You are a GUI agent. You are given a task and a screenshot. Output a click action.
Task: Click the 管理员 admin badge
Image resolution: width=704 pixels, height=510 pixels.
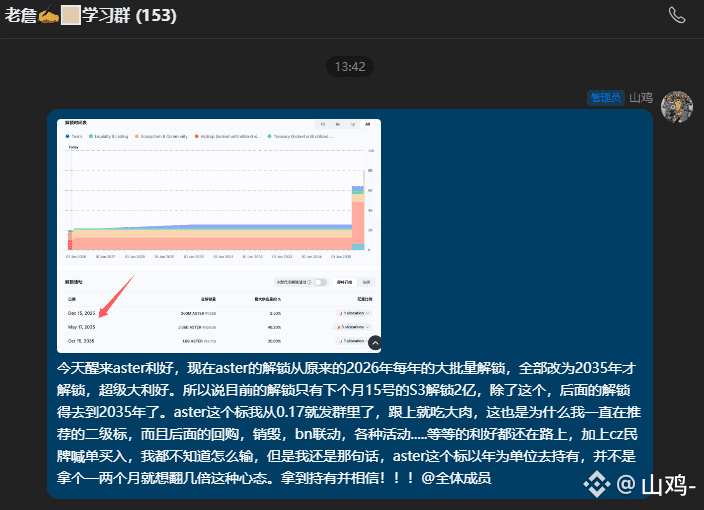coord(606,97)
